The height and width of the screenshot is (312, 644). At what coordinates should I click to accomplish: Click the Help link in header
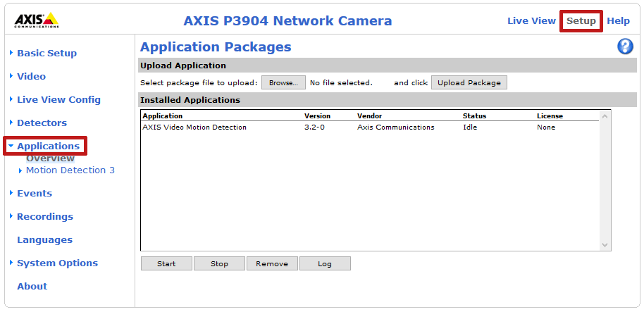(x=618, y=20)
